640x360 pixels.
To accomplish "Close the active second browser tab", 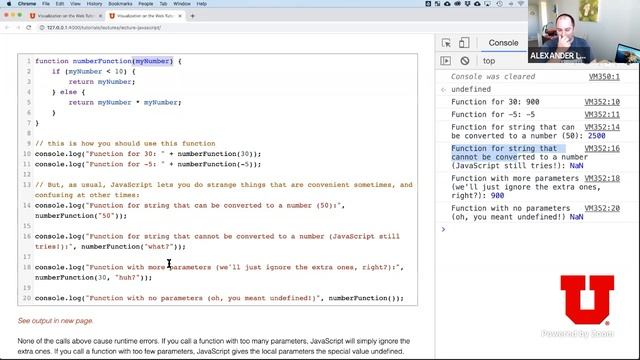I will pos(180,16).
